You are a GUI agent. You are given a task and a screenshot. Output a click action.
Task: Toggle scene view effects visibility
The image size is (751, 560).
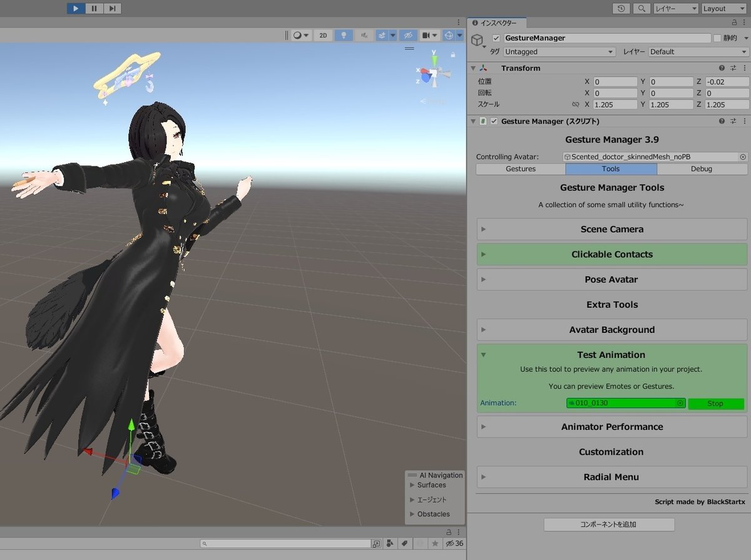pyautogui.click(x=384, y=35)
